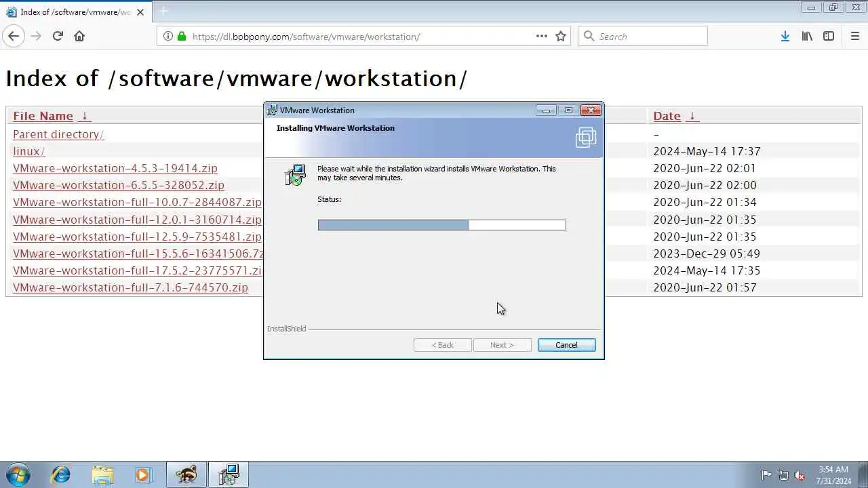Download VMware-workstation-full-17.5.2-23775571 archive

pos(137,270)
